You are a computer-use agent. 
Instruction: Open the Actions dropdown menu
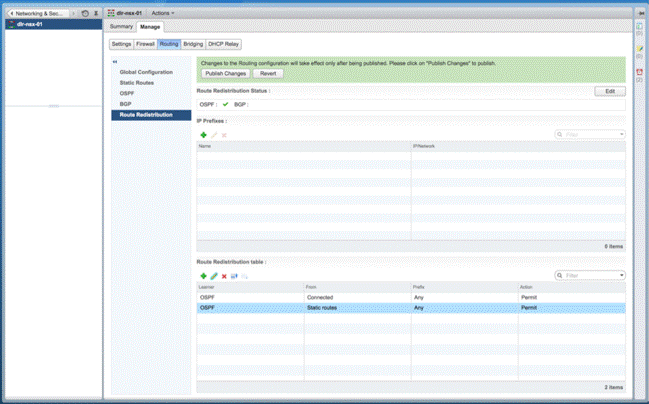coord(162,13)
